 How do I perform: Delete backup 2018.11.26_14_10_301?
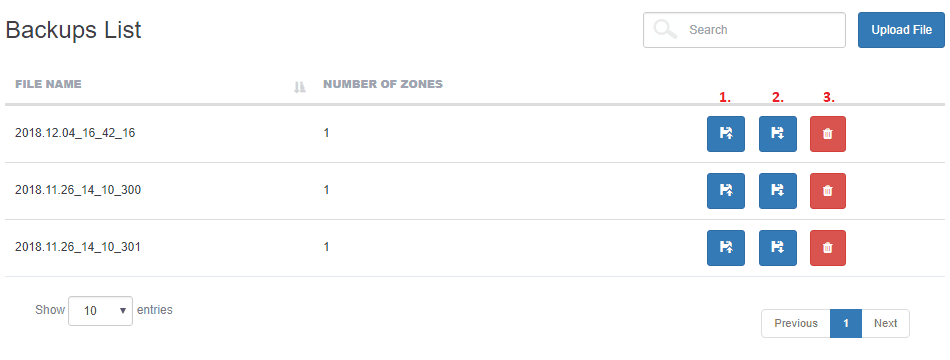[828, 248]
